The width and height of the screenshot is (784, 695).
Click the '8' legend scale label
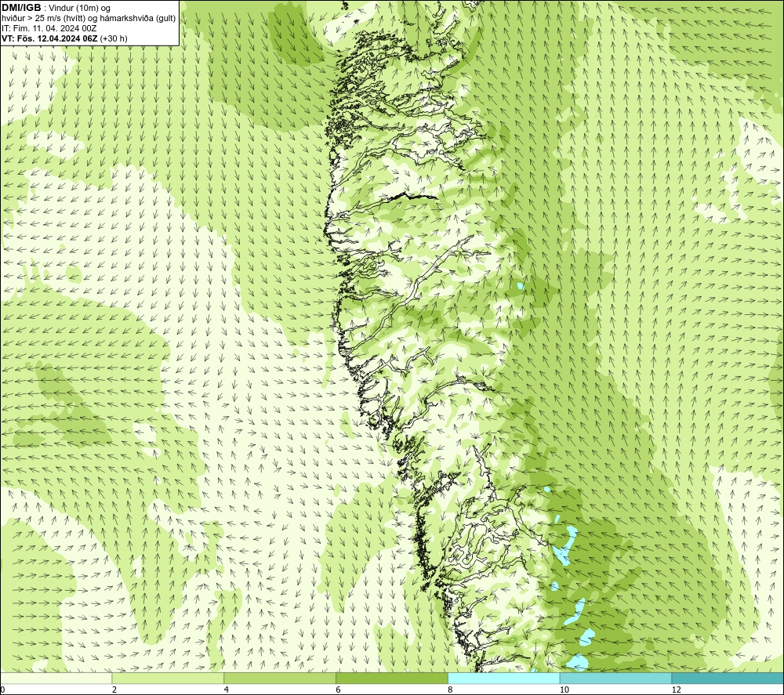click(x=451, y=690)
